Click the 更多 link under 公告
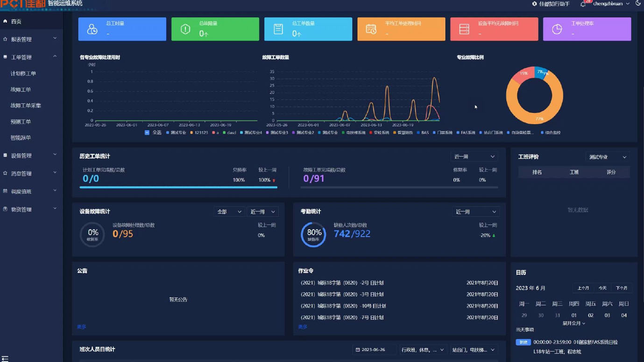This screenshot has width=644, height=362. (82, 327)
